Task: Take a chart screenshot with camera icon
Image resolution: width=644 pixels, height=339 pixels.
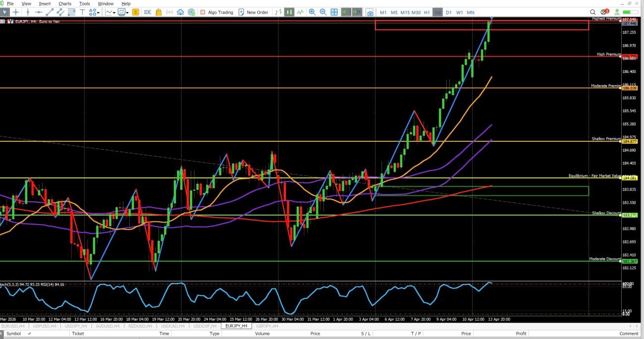Action: 370,12
